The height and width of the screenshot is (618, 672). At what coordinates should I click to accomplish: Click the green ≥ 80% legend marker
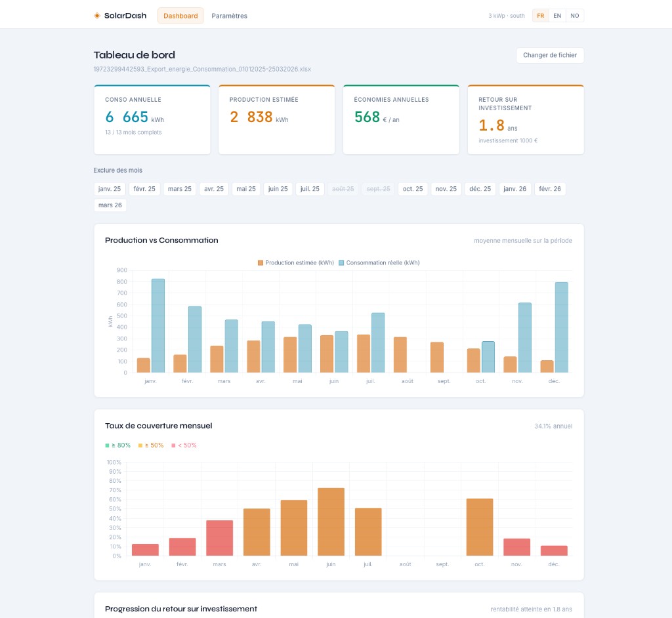tap(107, 445)
